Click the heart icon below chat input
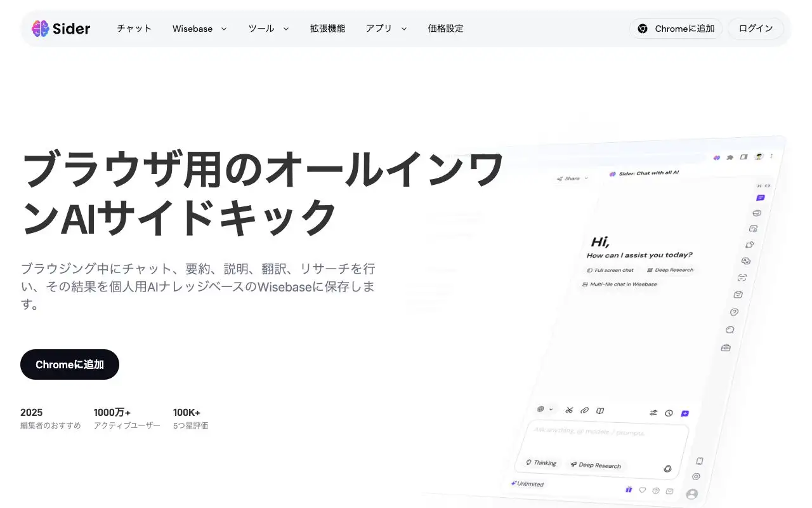The height and width of the screenshot is (508, 812). [x=642, y=490]
